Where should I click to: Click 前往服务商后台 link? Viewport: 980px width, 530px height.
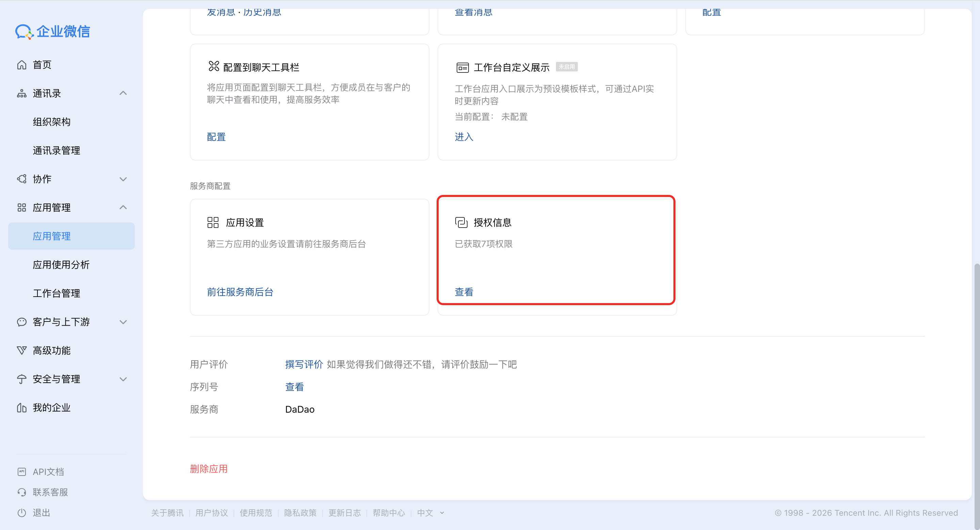point(240,292)
